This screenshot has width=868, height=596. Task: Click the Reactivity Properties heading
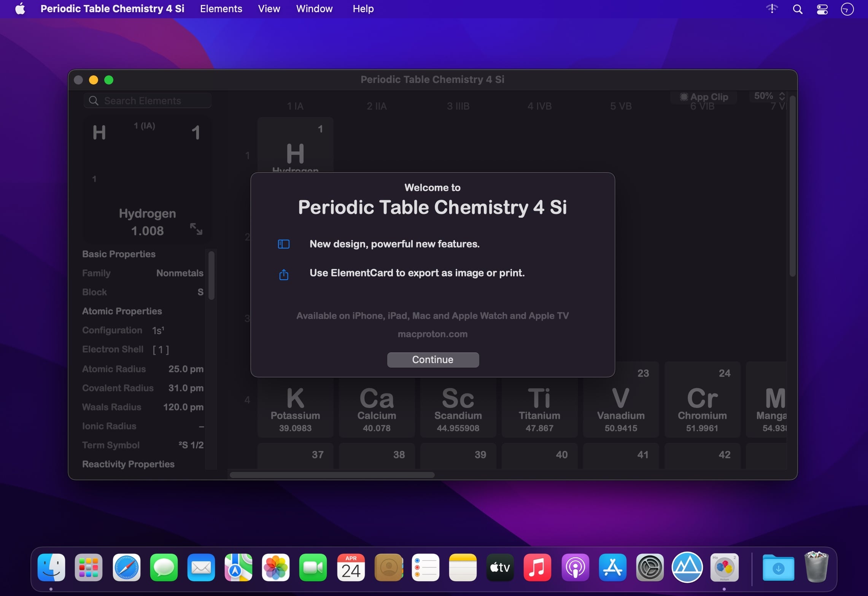tap(128, 464)
